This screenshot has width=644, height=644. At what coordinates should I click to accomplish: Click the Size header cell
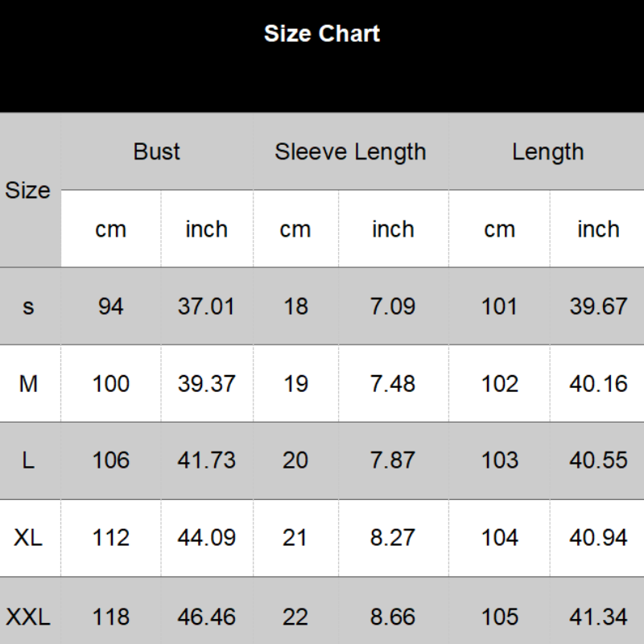[28, 191]
